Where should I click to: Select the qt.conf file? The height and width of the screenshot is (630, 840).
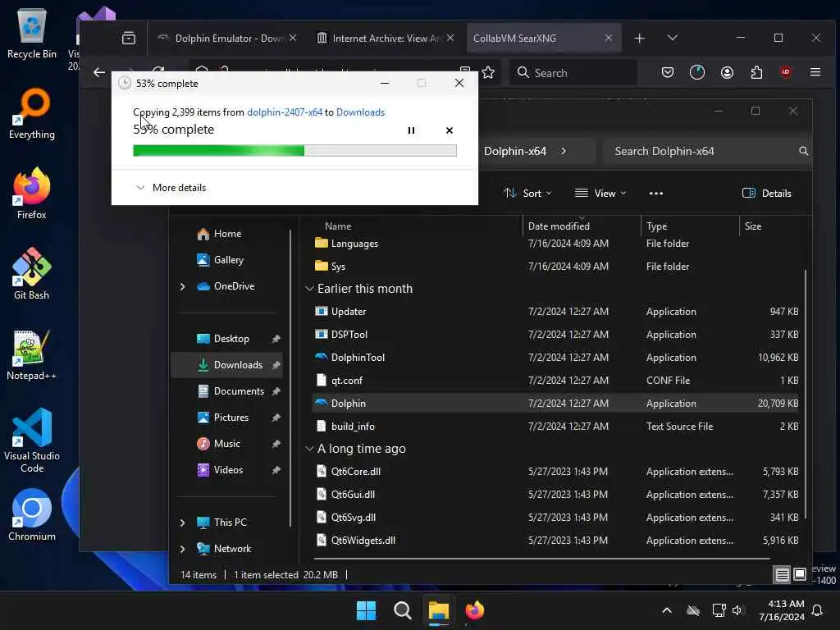(555, 381)
